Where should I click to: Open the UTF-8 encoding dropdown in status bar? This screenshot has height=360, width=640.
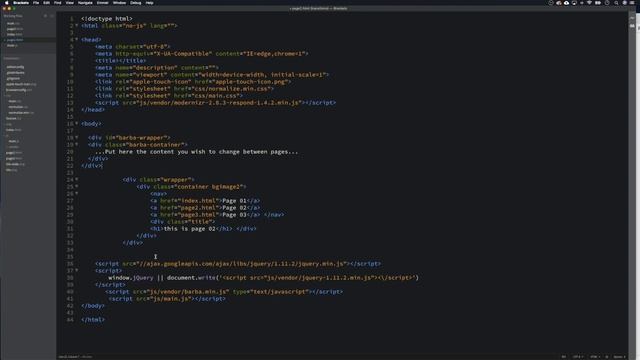577,357
